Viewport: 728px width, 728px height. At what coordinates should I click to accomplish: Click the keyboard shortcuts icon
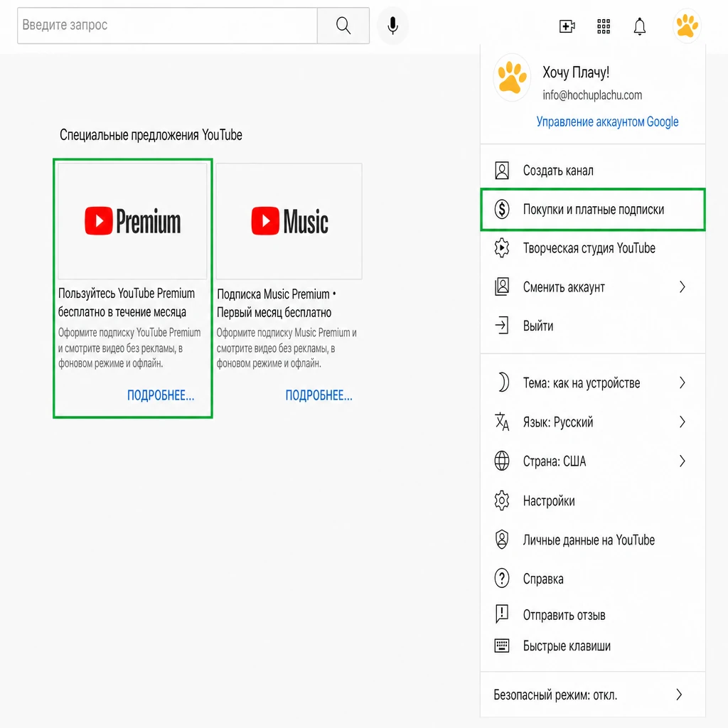click(502, 646)
